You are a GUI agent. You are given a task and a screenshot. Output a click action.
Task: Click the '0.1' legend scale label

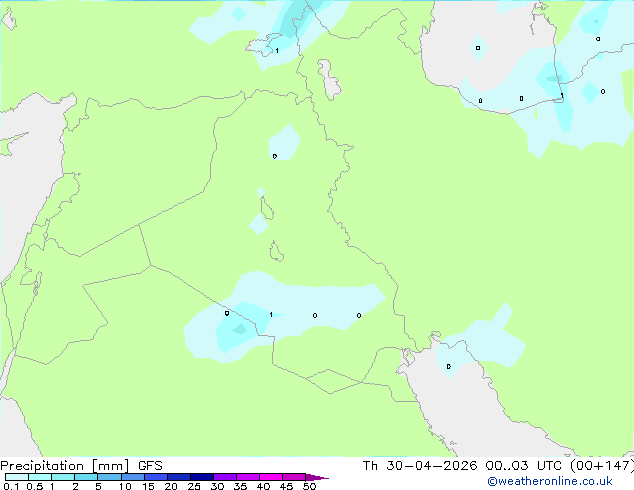pos(11,486)
